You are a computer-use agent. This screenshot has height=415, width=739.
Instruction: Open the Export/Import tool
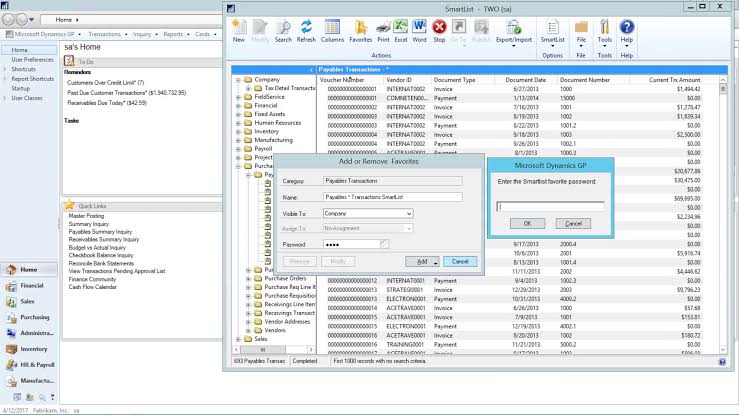coord(514,32)
